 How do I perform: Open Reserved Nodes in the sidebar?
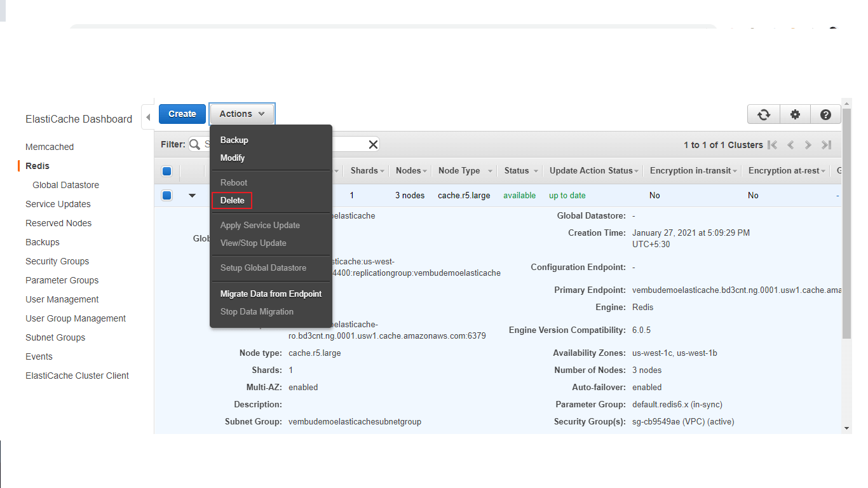click(58, 223)
